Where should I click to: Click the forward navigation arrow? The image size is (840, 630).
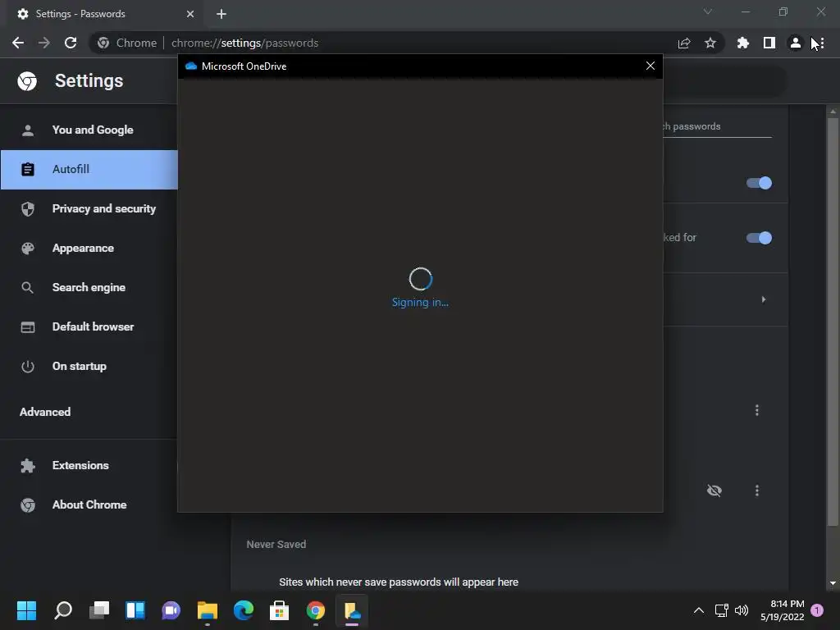44,43
